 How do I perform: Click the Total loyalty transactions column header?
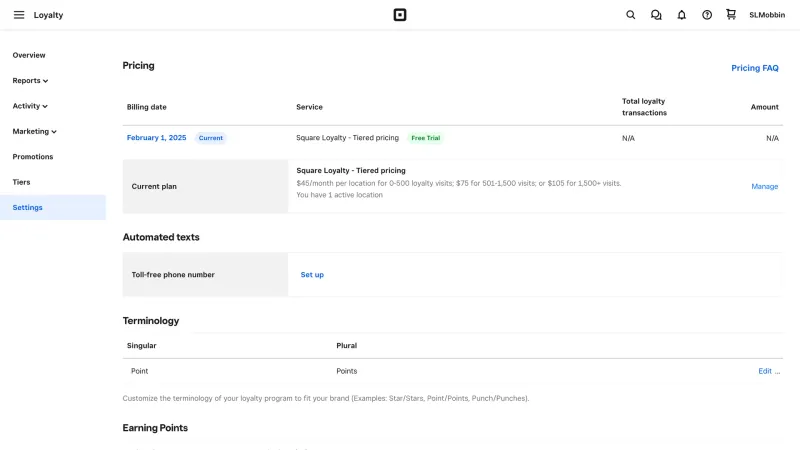(x=644, y=107)
